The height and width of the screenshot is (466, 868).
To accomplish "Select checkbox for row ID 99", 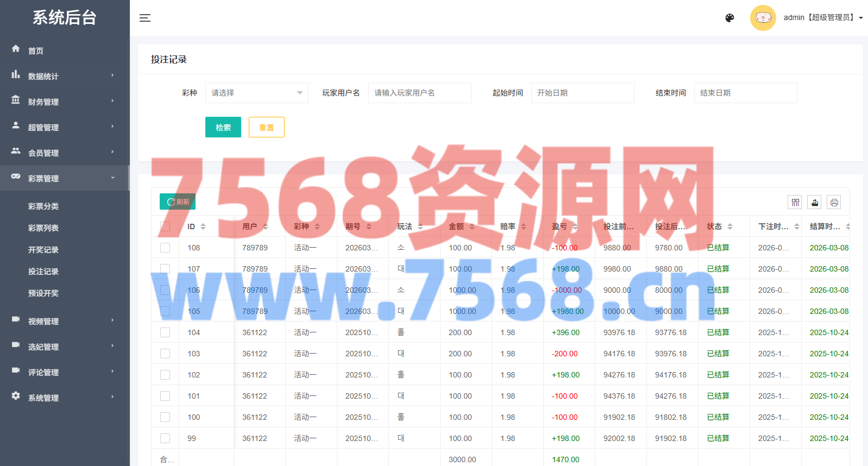I will tap(165, 438).
